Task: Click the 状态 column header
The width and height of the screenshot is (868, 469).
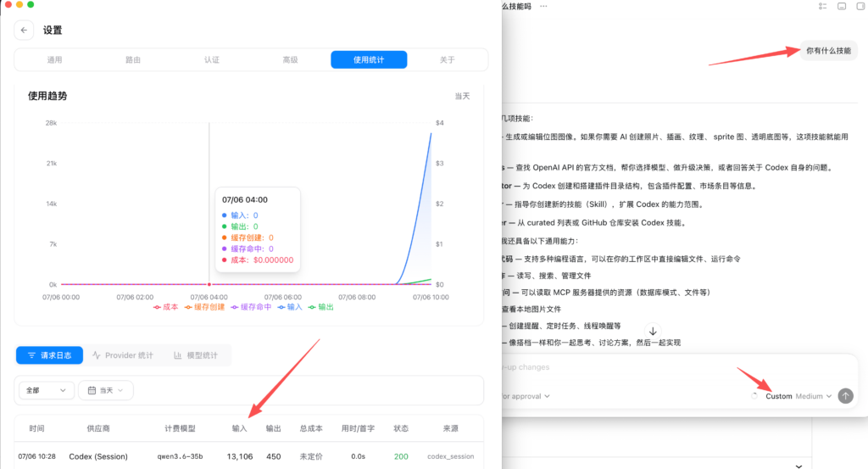Action: pyautogui.click(x=401, y=428)
